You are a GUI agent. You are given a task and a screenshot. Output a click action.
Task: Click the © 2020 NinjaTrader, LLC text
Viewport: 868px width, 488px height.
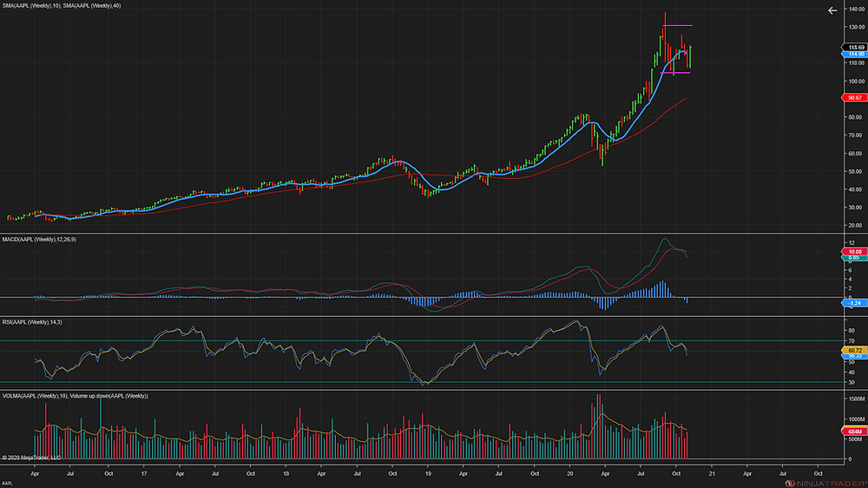pyautogui.click(x=31, y=458)
